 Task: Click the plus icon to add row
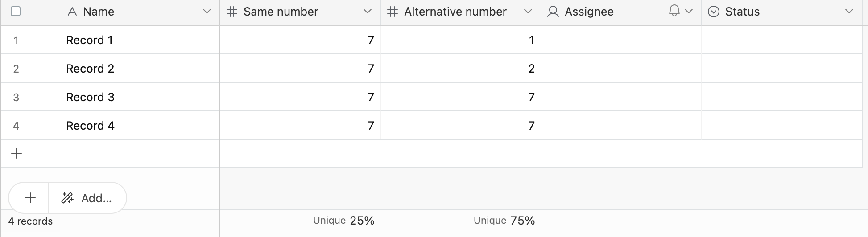(17, 154)
